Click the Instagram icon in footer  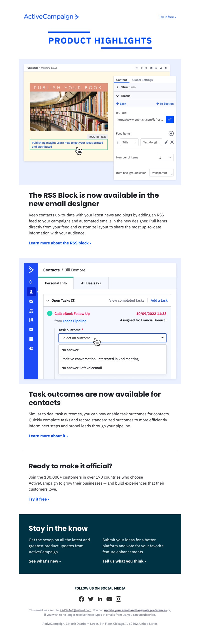[118, 599]
